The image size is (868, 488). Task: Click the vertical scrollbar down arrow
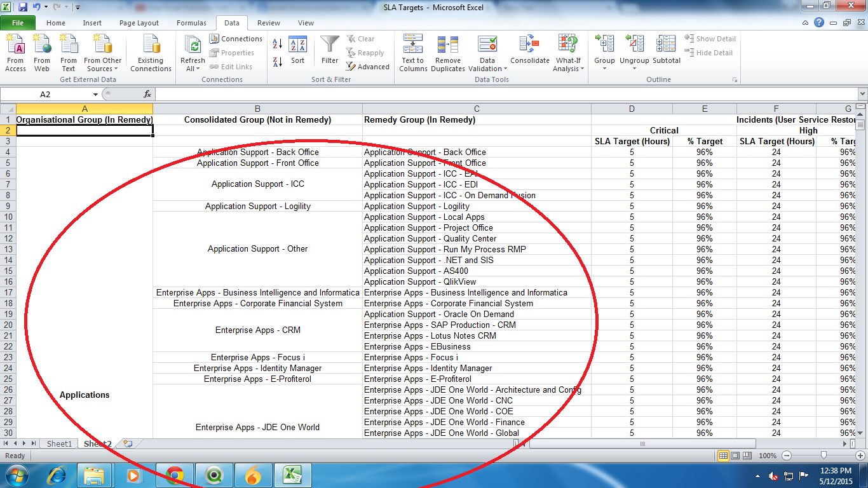click(x=861, y=433)
